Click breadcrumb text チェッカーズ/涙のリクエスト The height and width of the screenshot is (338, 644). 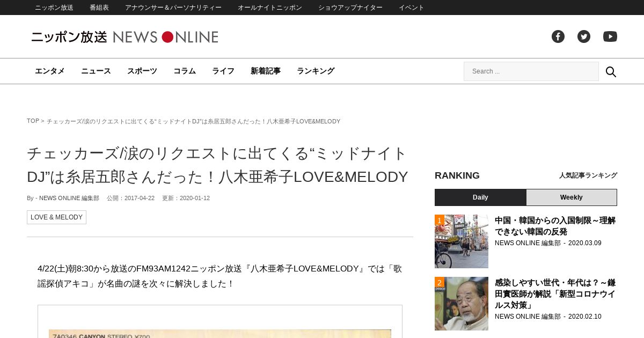click(193, 121)
